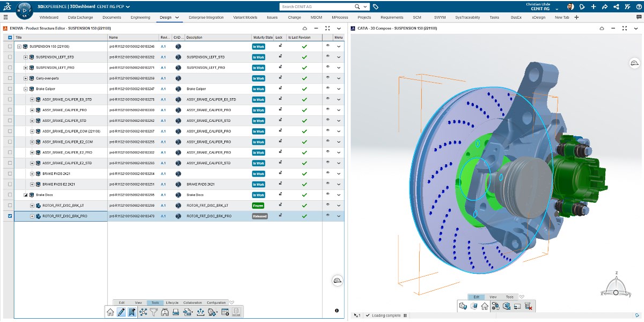Open the hamburger menu below the compass

(x=5, y=17)
